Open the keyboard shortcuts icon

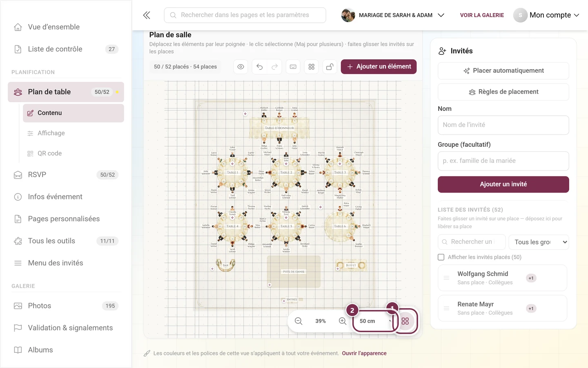293,67
